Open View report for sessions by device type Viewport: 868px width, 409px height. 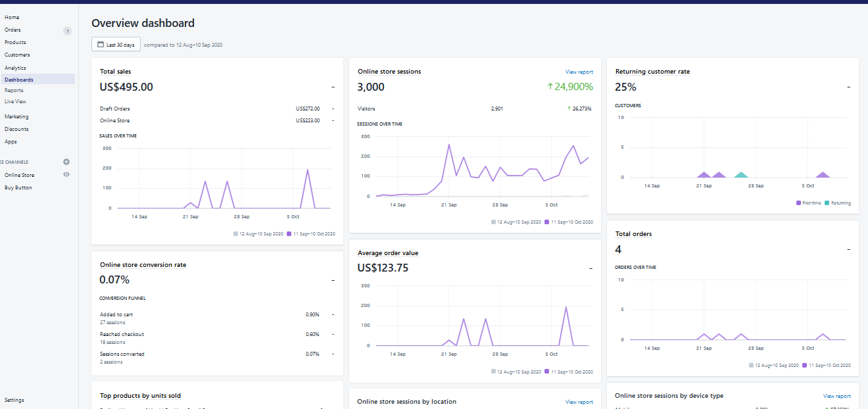coord(836,396)
